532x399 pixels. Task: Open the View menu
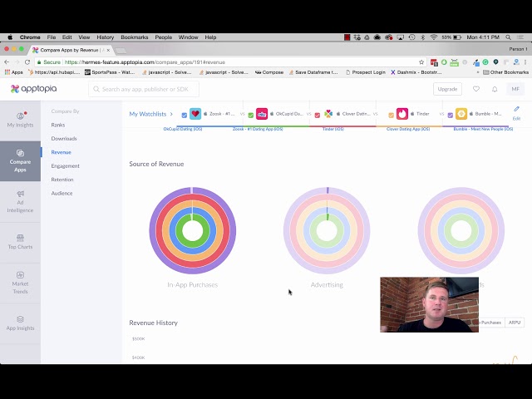coord(84,37)
